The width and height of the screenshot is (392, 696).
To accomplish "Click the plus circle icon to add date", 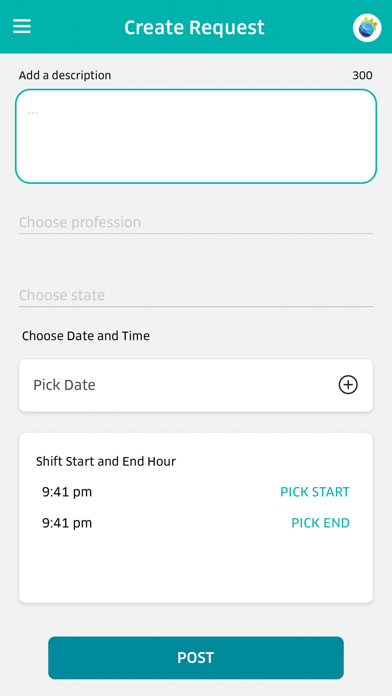I will click(348, 385).
